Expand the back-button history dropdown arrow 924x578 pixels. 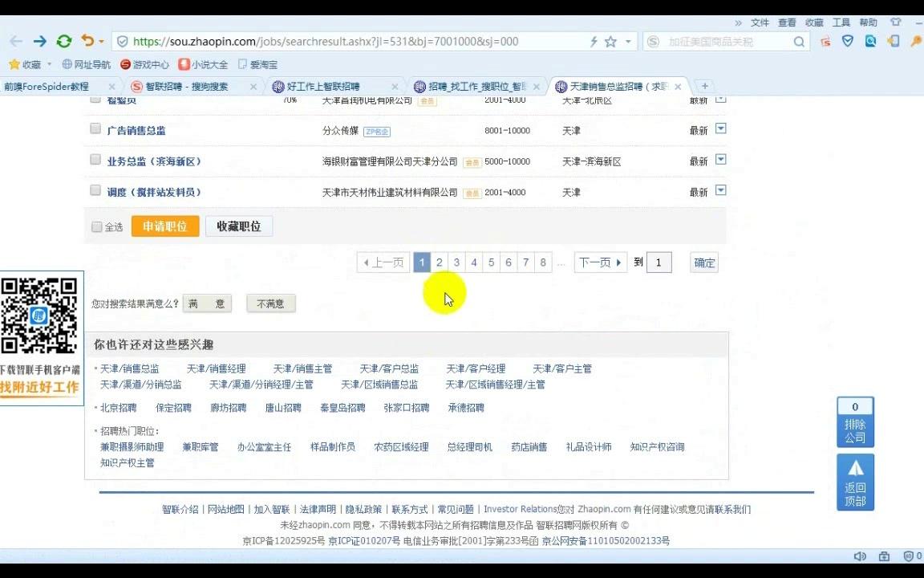pyautogui.click(x=100, y=40)
